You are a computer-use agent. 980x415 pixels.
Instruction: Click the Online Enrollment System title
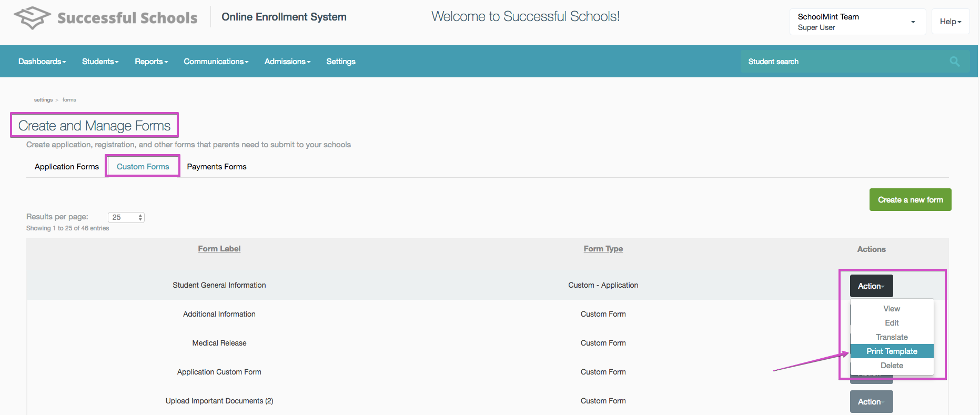pos(284,17)
